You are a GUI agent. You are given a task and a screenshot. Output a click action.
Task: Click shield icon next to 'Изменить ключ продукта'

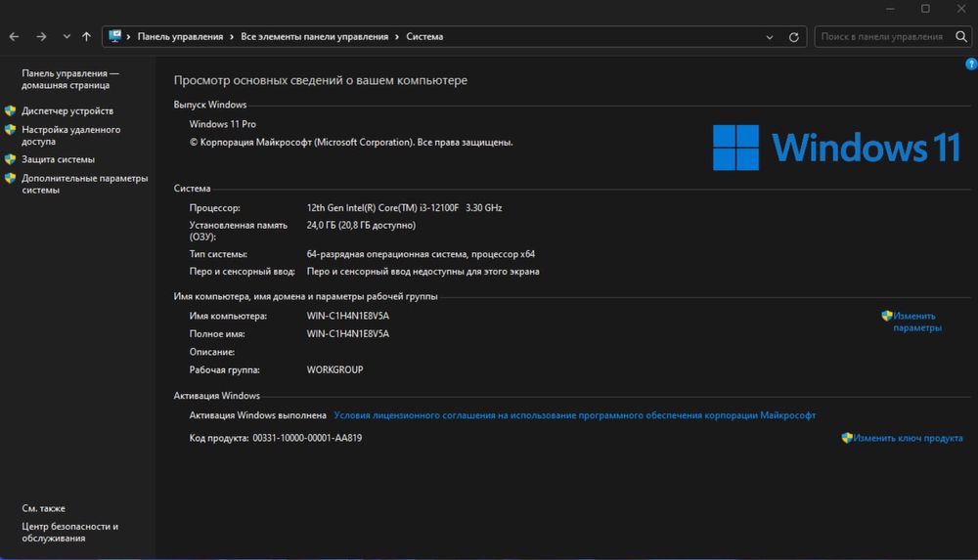point(846,438)
